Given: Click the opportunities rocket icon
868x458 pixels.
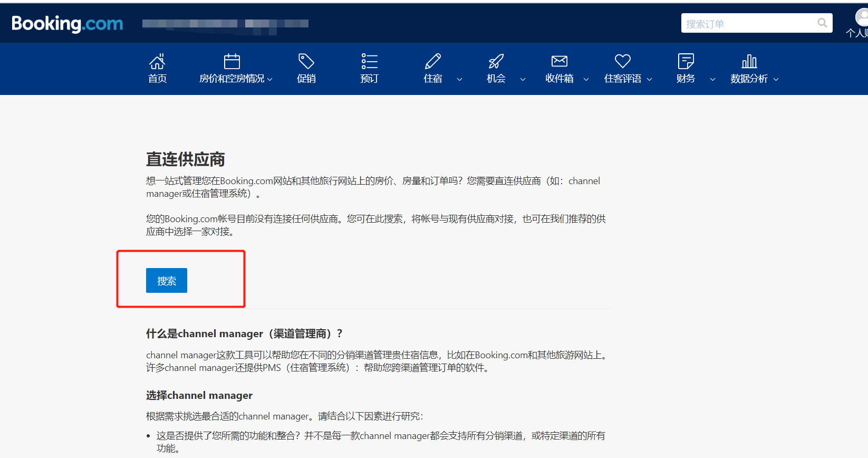Looking at the screenshot, I should point(496,62).
